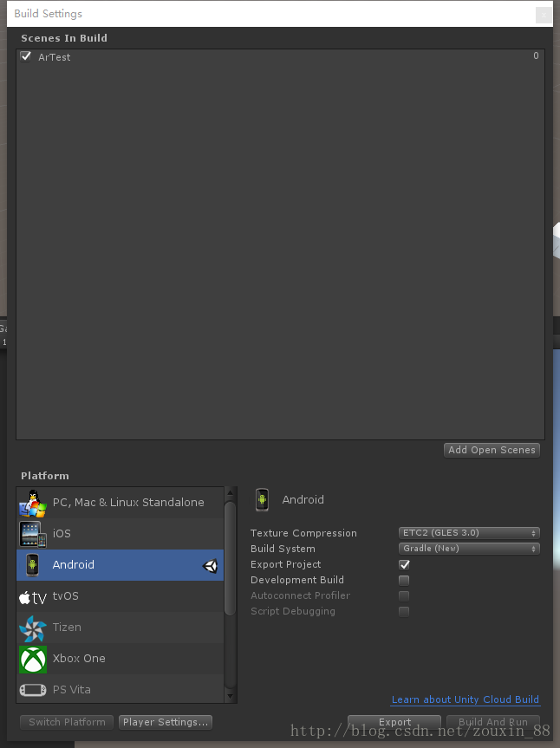Select the Android platform row
Image resolution: width=560 pixels, height=748 pixels.
120,565
